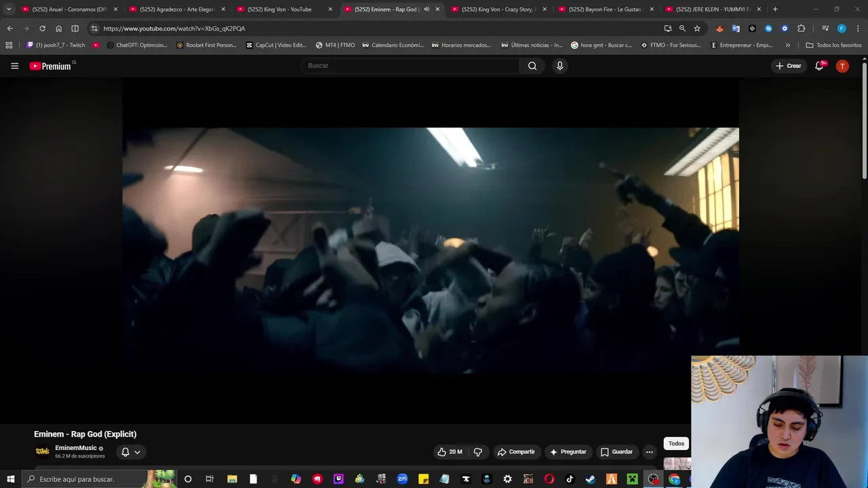Open bookmarks apps grid icon
868x488 pixels.
(9, 45)
